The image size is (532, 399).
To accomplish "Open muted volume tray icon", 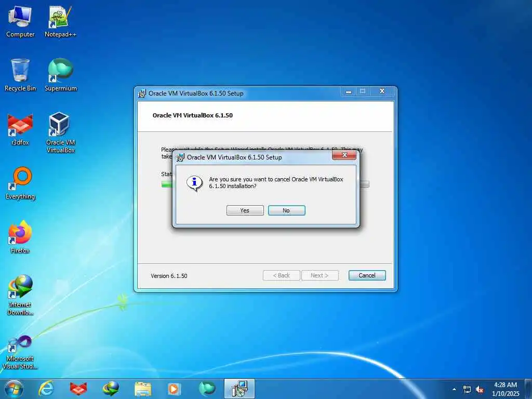I will [x=480, y=389].
